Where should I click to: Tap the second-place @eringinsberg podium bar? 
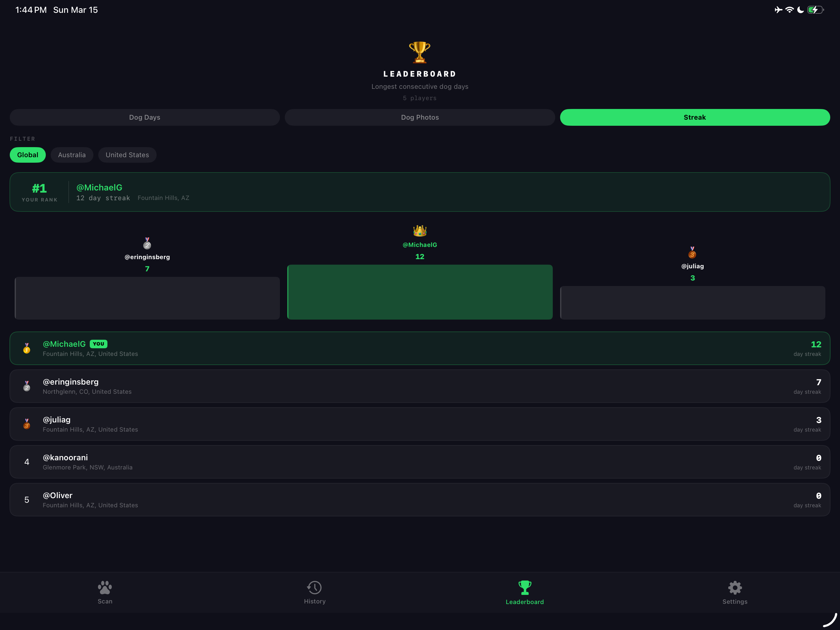pos(147,298)
